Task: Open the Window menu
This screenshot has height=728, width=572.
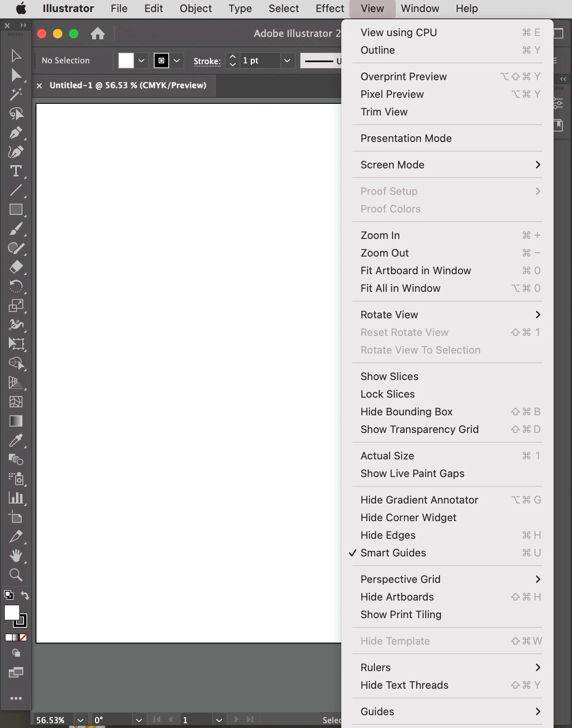Action: (x=420, y=8)
